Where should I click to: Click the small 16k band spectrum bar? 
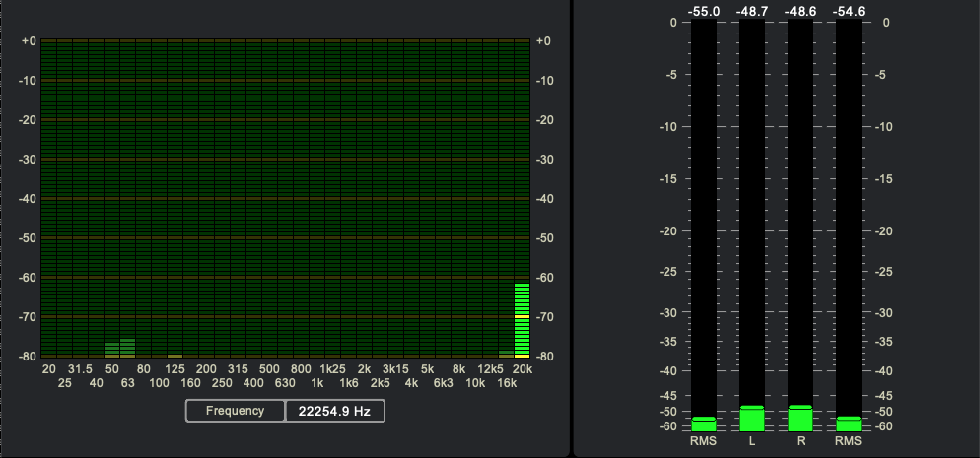[506, 353]
